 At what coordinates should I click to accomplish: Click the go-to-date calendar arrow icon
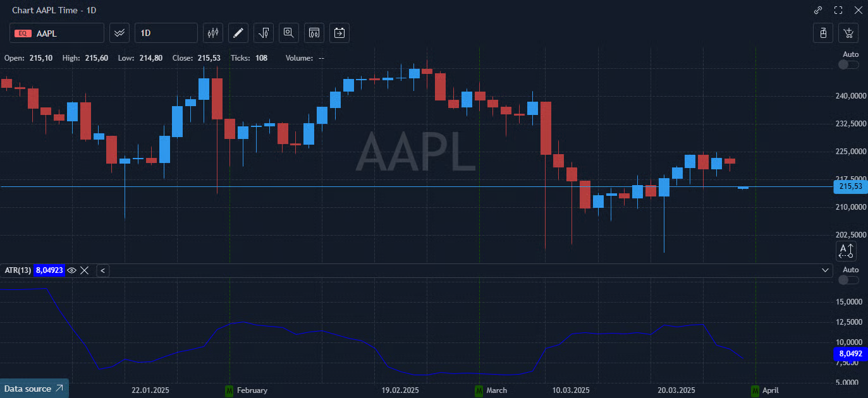pos(339,33)
